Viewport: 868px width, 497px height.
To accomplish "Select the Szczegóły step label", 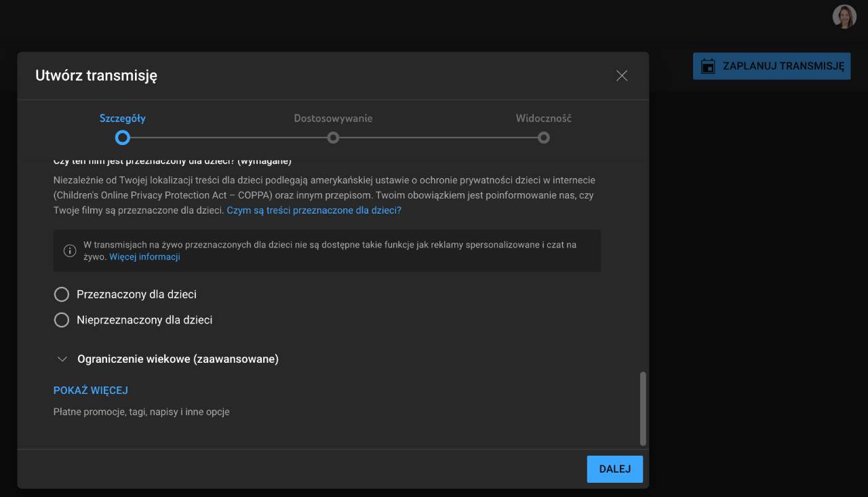I will (123, 118).
